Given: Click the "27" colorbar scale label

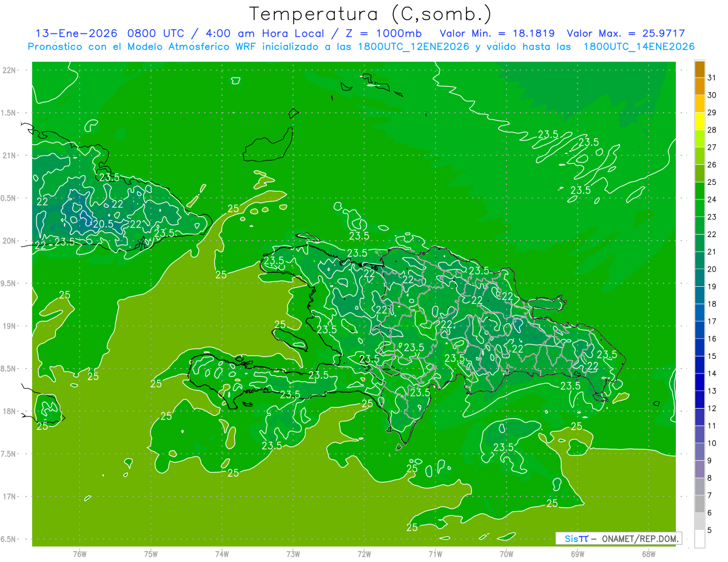Looking at the screenshot, I should tap(712, 147).
